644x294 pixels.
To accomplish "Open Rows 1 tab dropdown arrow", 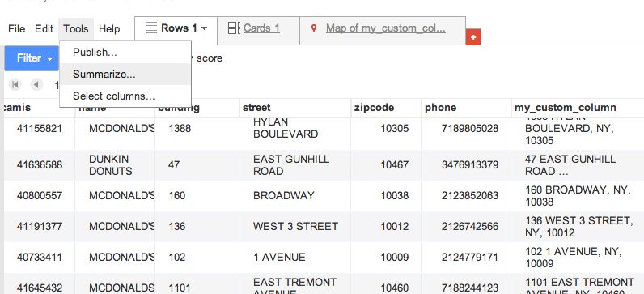I will 204,28.
